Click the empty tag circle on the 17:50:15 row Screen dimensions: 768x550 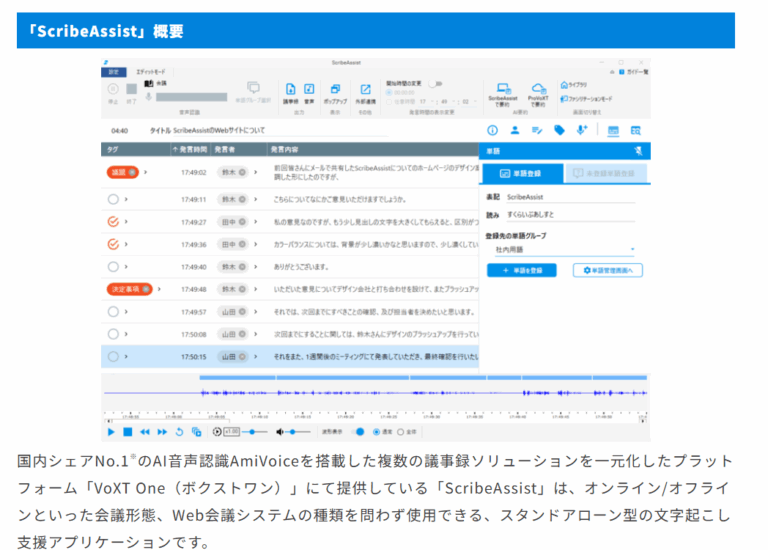coord(113,357)
